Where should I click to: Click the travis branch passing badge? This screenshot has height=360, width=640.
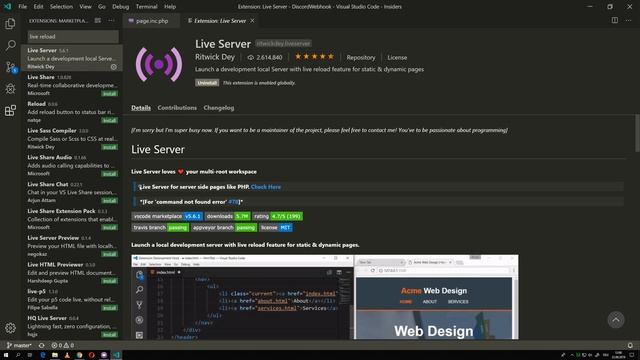[160, 228]
